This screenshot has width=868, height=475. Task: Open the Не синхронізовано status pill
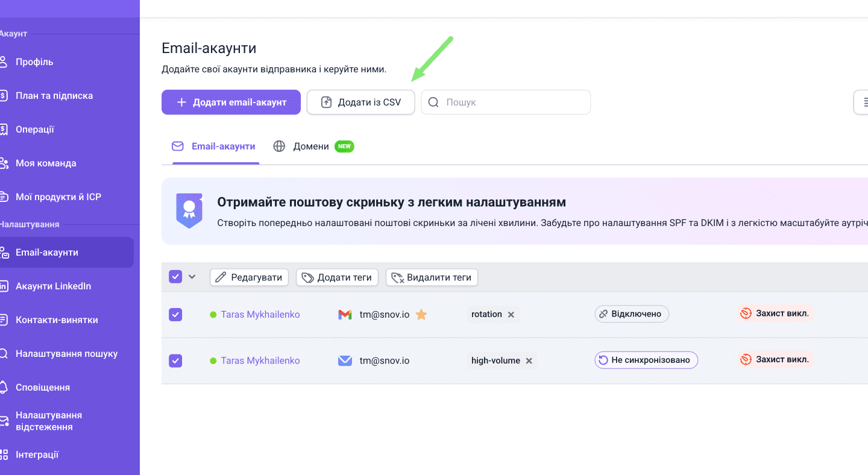point(646,360)
